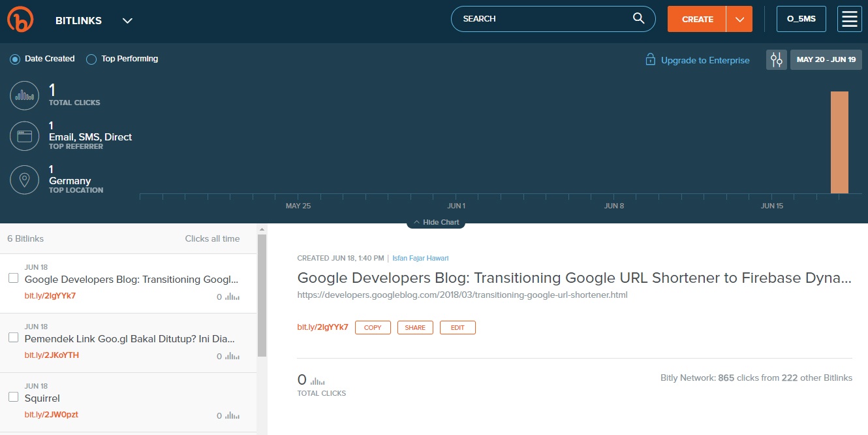Open the Create button dropdown arrow
This screenshot has height=435, width=868.
tap(739, 20)
